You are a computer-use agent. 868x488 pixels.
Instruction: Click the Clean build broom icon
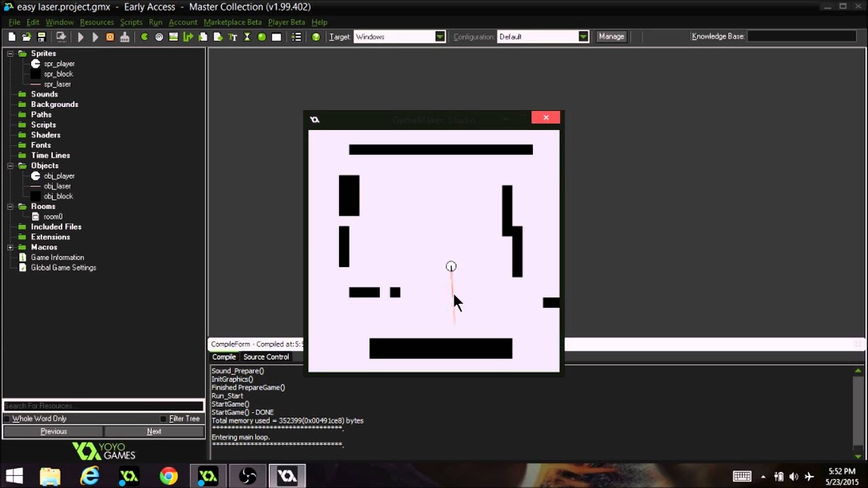coord(125,37)
